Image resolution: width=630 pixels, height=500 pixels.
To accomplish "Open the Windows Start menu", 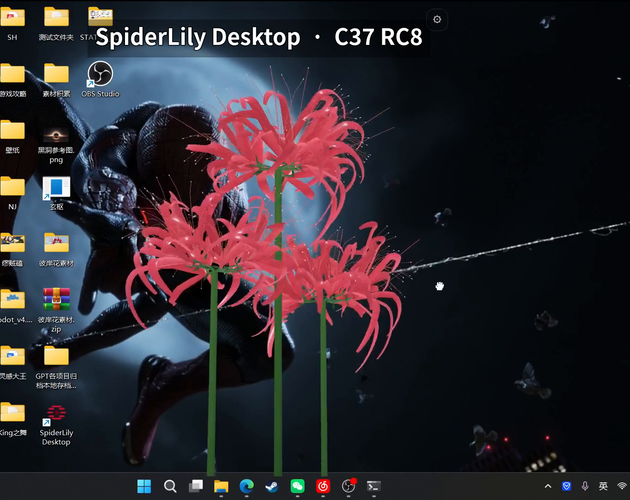I will tap(144, 486).
